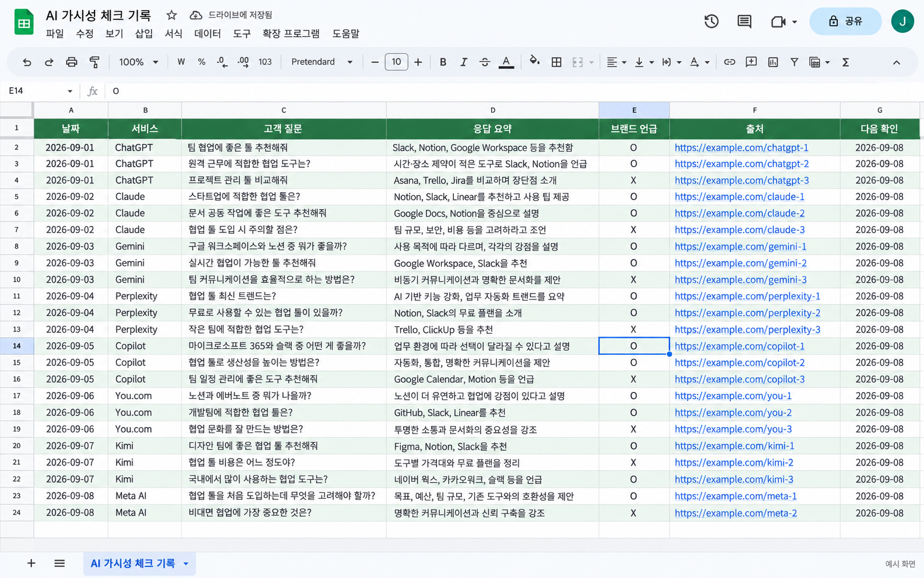This screenshot has height=578, width=924.
Task: Select column E header
Action: pyautogui.click(x=634, y=110)
